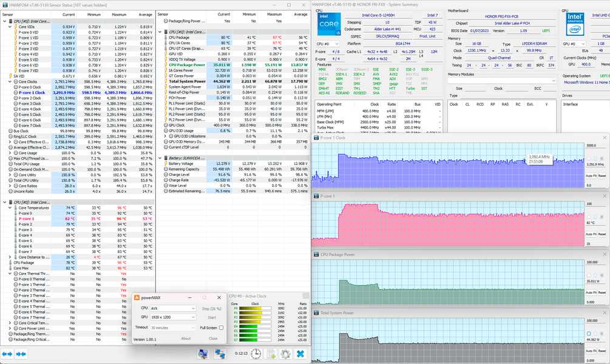Screen dimensions: 610x364
Task: Click Reset on the P-core 1 temperature graph
Action: 601,235
